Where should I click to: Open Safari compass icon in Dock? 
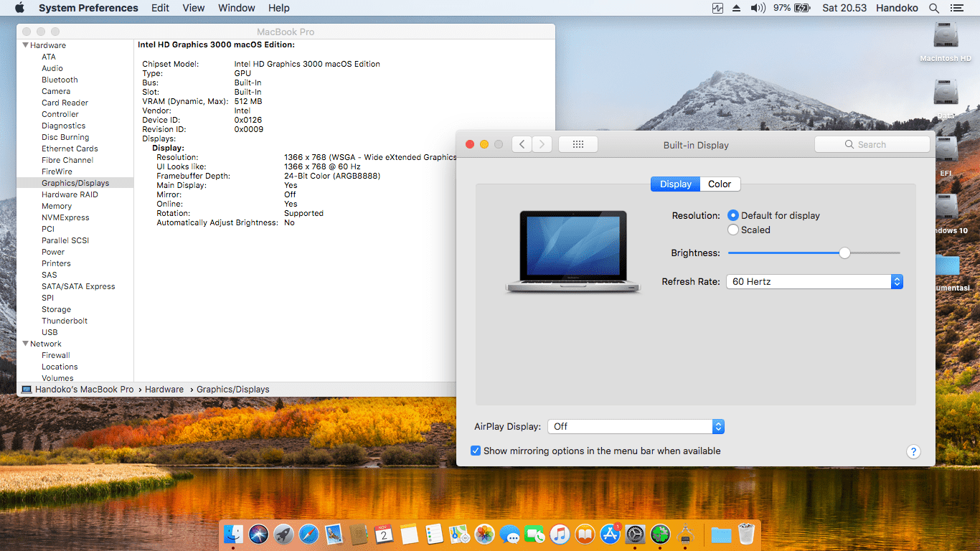[x=309, y=534]
